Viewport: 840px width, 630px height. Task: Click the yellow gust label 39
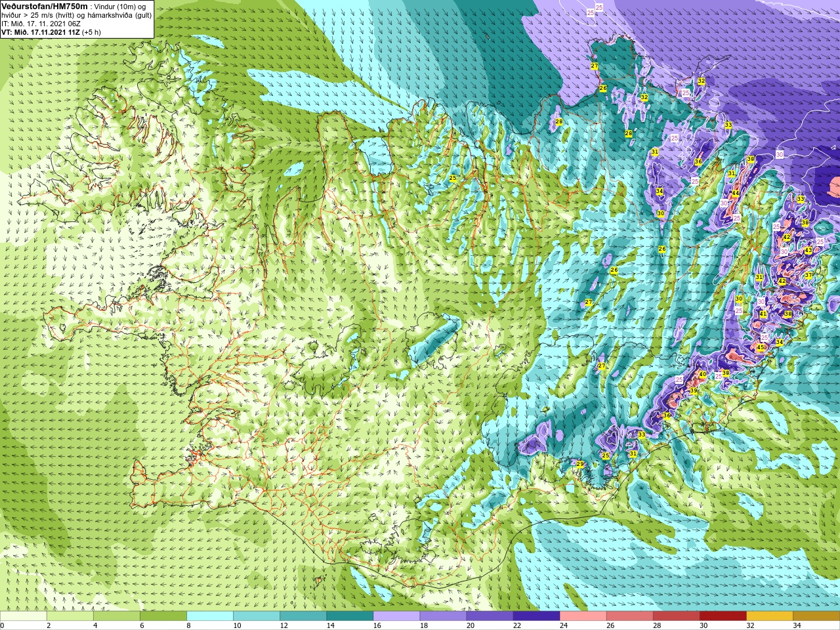[694, 391]
